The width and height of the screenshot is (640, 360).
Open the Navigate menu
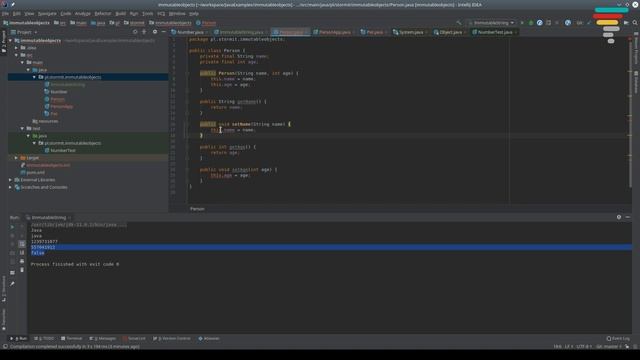point(47,13)
